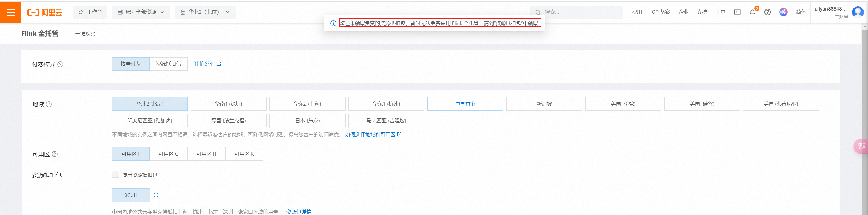Refresh the resource package list icon
Viewport: 868px width, 215px height.
coord(156,195)
